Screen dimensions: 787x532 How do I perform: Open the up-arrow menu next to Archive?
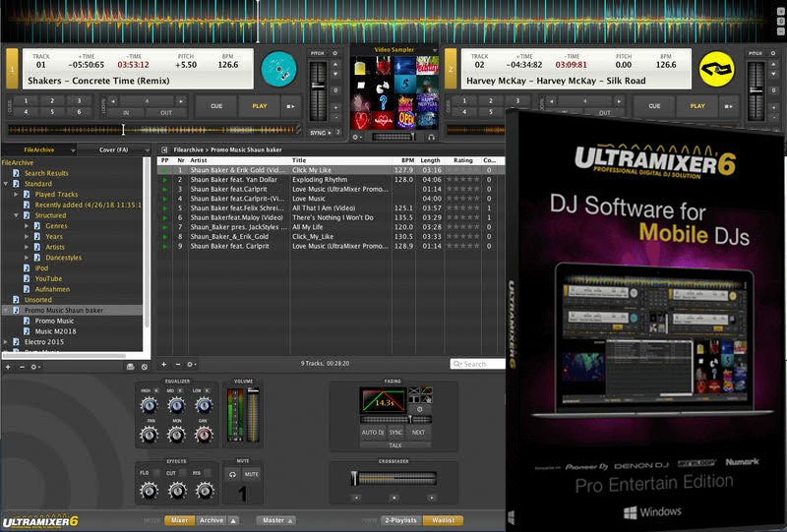pos(233,521)
